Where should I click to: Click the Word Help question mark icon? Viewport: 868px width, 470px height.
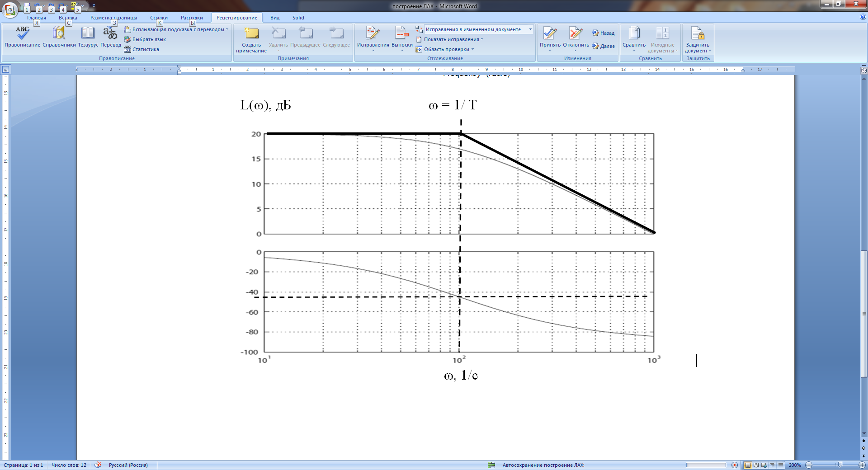pos(863,17)
